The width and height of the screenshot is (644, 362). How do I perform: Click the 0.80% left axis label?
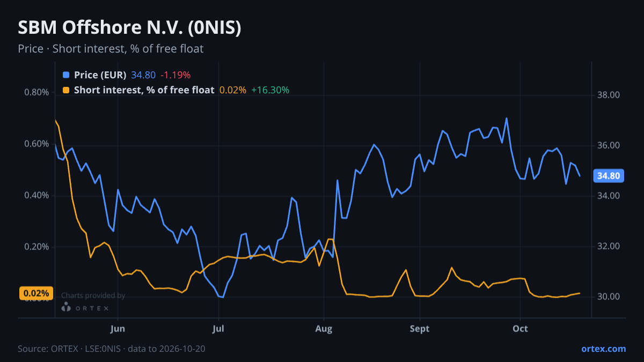click(x=36, y=92)
